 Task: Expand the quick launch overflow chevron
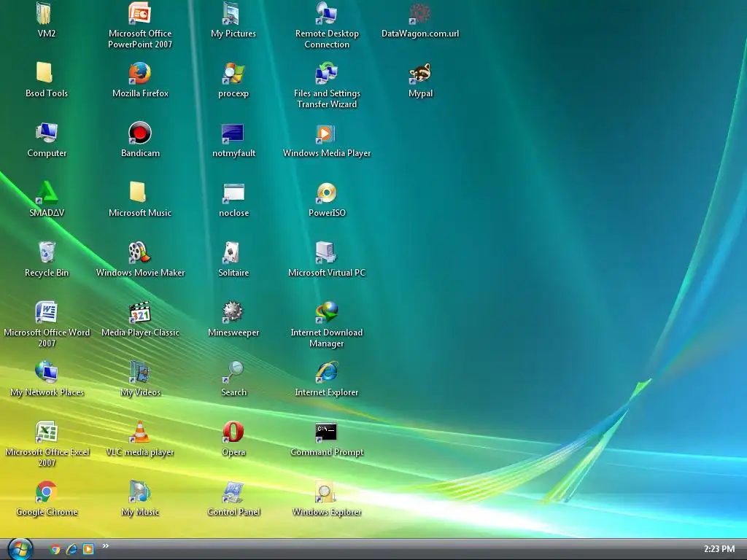[105, 545]
